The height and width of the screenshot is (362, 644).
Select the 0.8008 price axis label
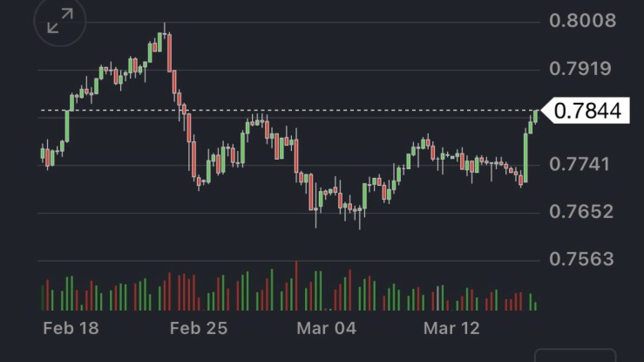[x=583, y=21]
